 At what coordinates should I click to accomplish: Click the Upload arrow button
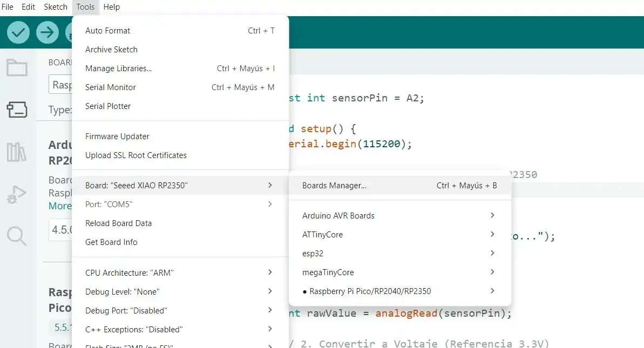click(48, 32)
